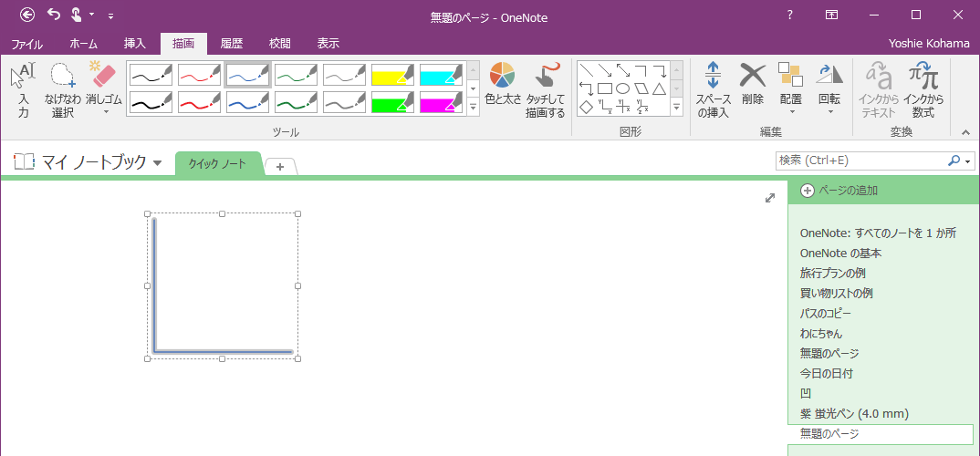Choose the three-axis XYZ graph shape
This screenshot has width=980, height=456.
point(641,107)
